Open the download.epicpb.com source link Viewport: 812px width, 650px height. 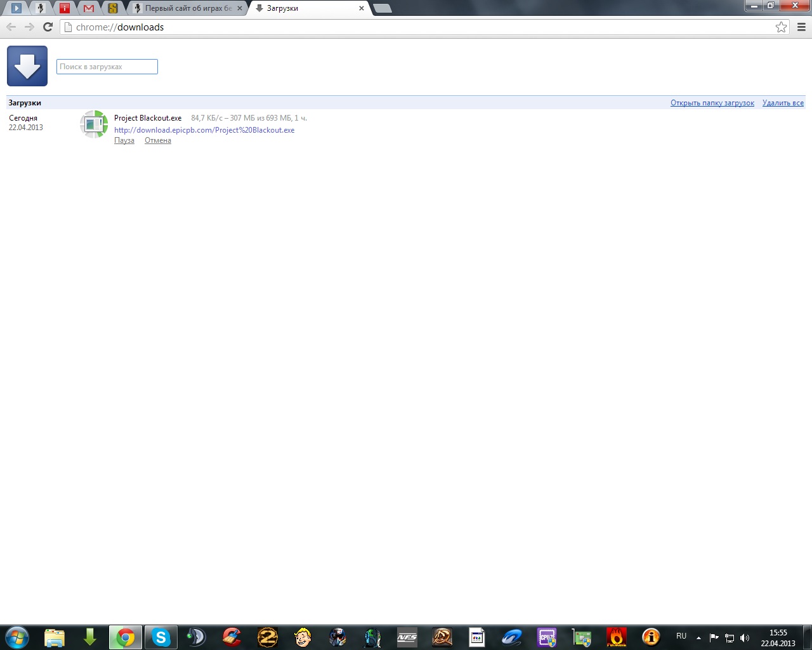coord(204,130)
